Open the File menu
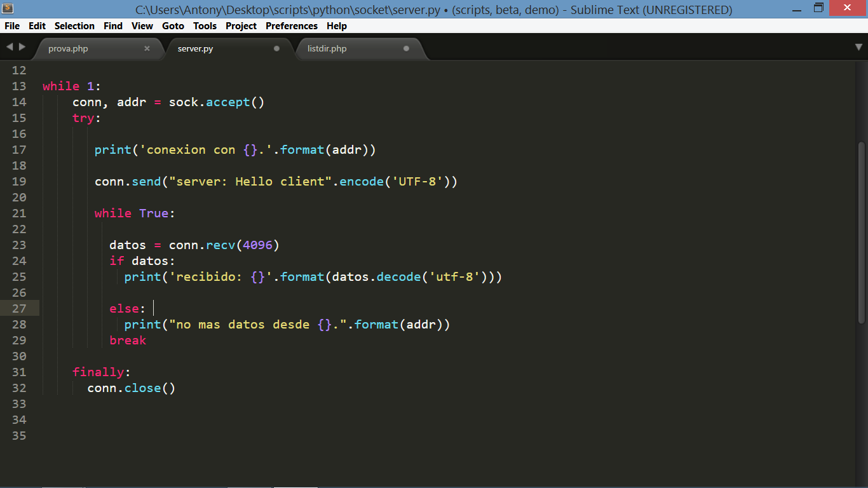Screen dimensions: 868x488 (x=12, y=26)
